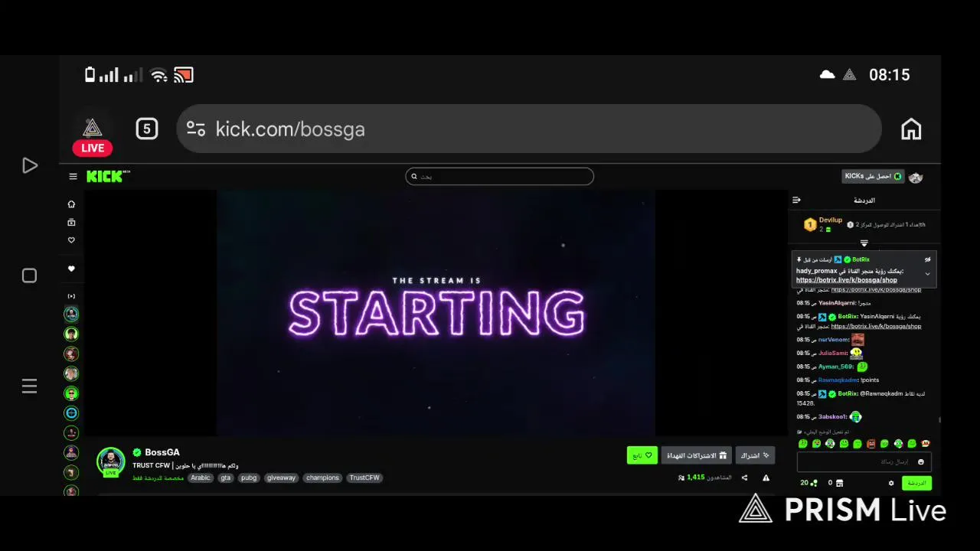Focus the Kick search box

click(x=499, y=177)
